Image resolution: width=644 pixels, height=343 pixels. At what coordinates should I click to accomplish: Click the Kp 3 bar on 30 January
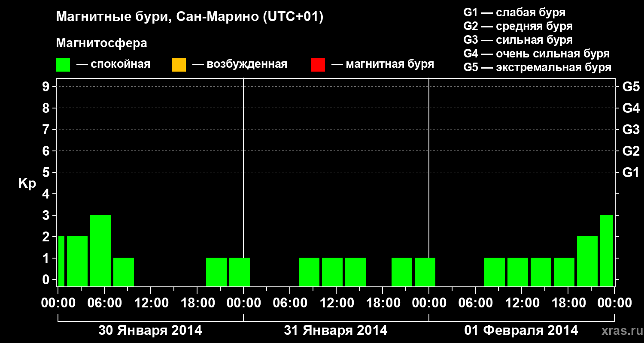point(100,250)
